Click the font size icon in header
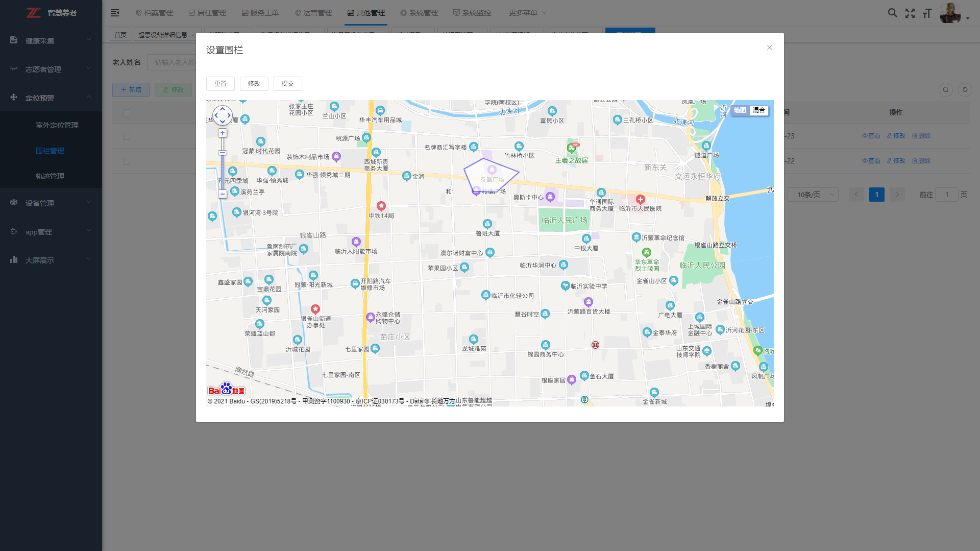Screen dimensions: 980x551 click(927, 13)
